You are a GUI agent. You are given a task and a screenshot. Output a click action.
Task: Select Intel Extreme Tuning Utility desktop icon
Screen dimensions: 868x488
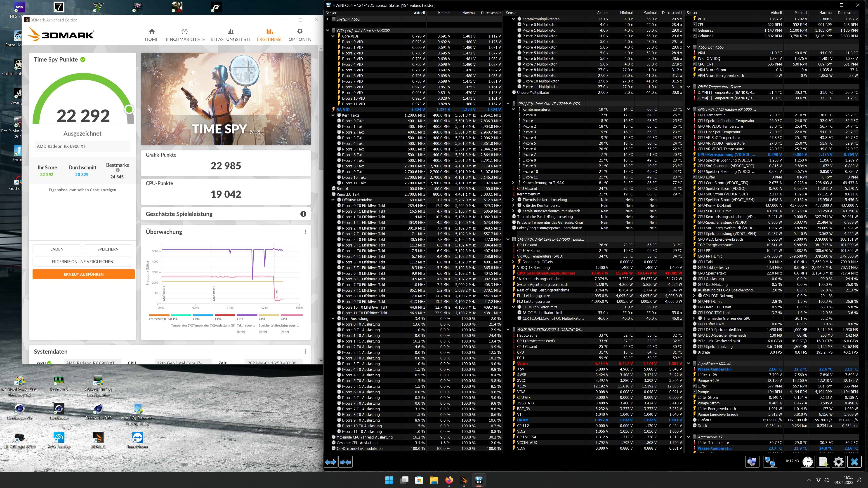137,414
